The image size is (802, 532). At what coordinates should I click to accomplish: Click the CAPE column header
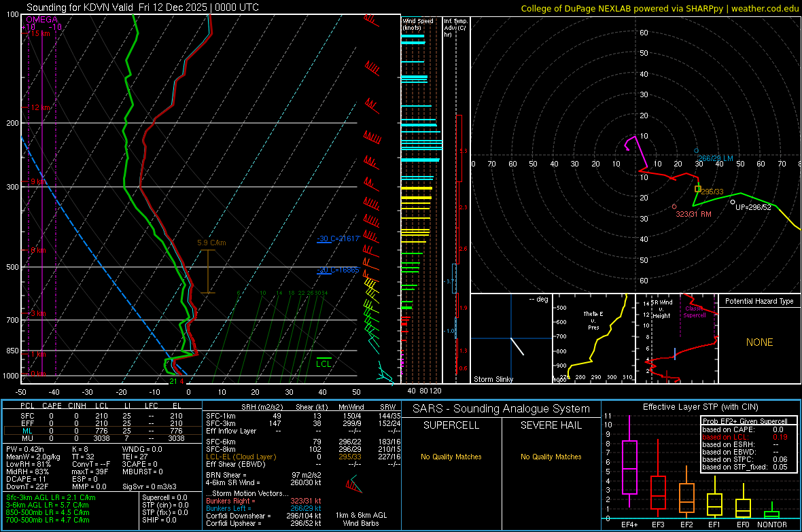tap(52, 406)
